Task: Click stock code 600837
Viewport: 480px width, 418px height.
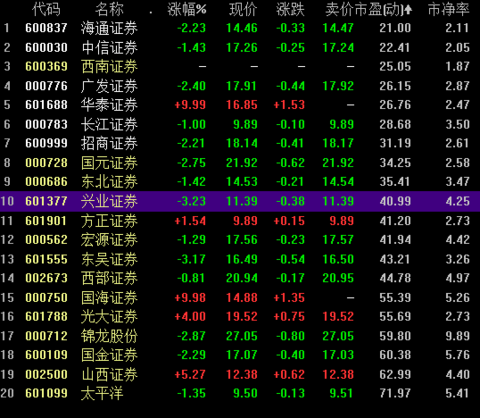Action: click(46, 28)
